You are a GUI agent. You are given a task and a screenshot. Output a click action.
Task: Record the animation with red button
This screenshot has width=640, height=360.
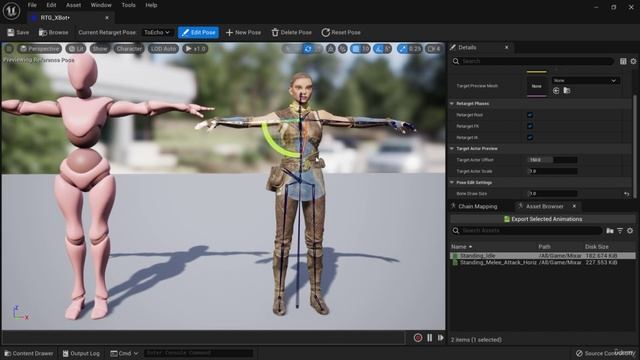point(418,338)
